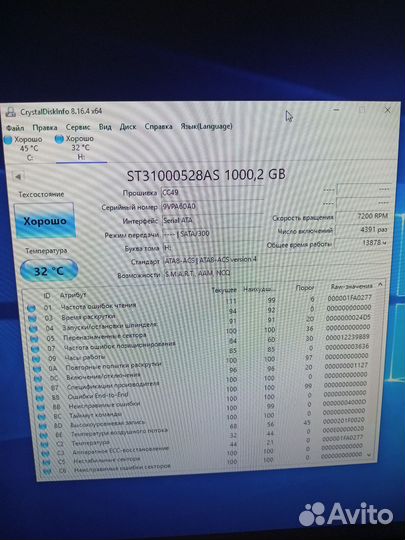Click the Интерфейс field showing Serial ATA

point(212,220)
